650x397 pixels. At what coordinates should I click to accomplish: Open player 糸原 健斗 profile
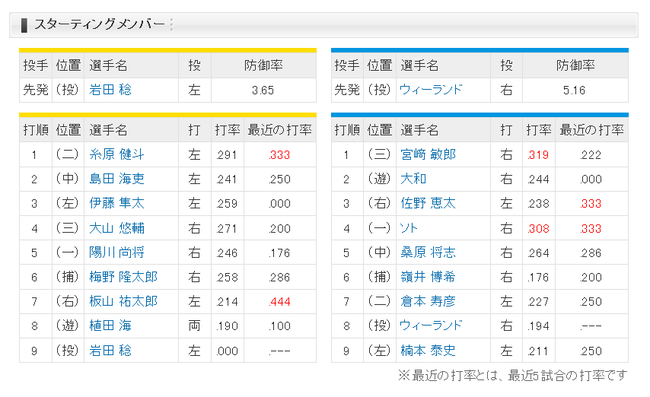[x=116, y=155]
